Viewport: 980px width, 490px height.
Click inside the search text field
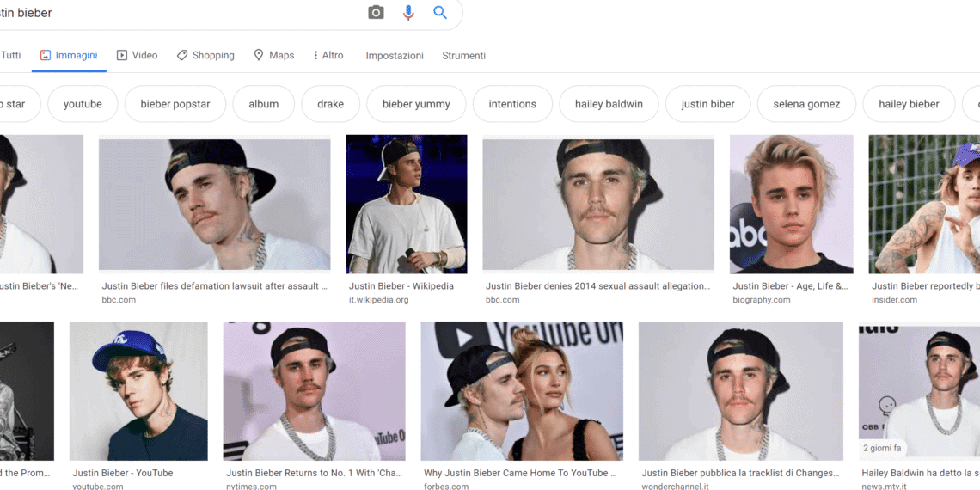tap(172, 13)
